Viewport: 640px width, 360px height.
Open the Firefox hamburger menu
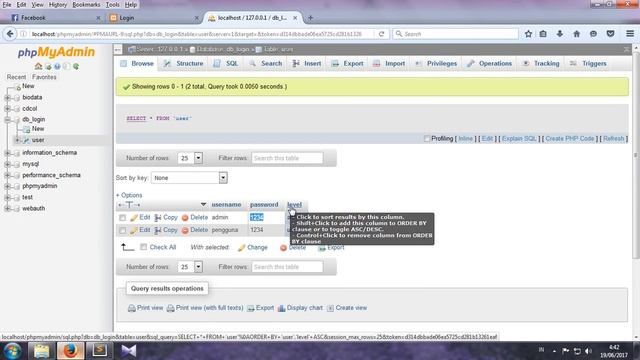(x=630, y=34)
